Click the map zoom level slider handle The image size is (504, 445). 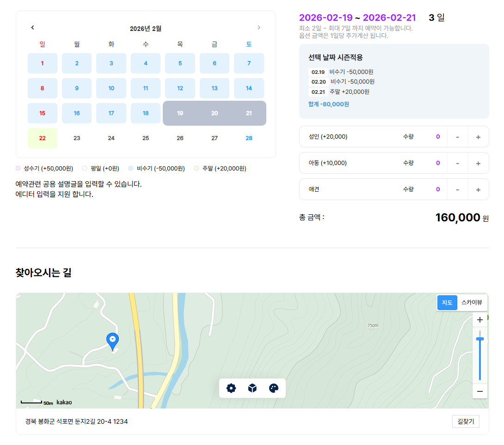[x=480, y=339]
